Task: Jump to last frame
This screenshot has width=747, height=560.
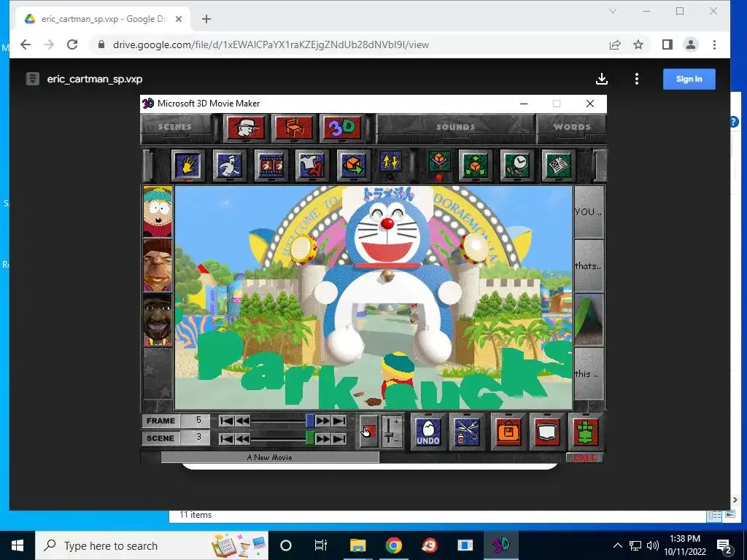Action: tap(339, 421)
